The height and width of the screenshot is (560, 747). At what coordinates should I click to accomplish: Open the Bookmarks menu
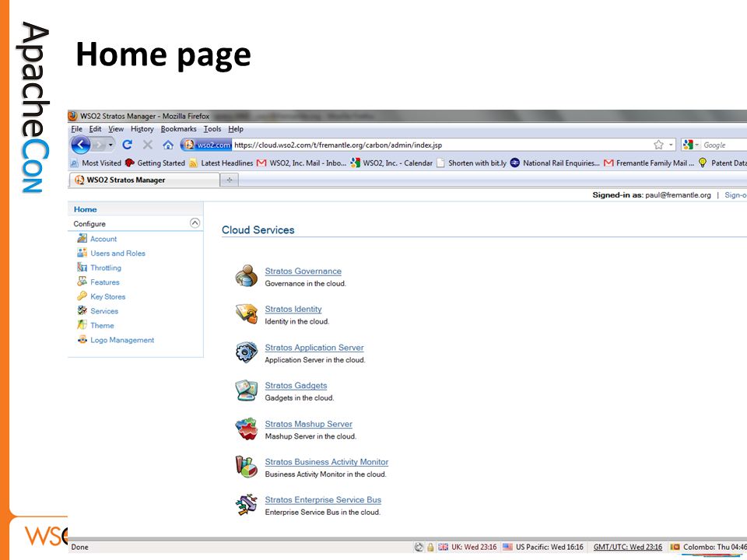pos(179,129)
